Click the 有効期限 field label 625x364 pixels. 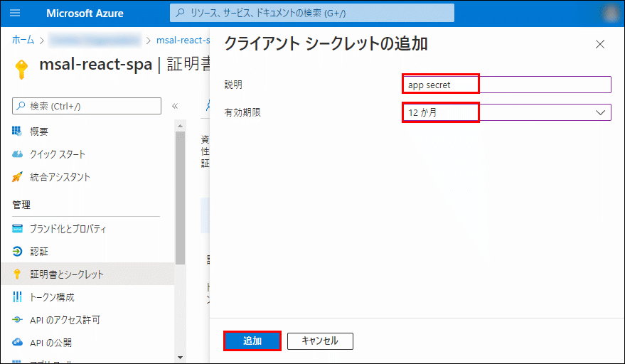pos(242,112)
